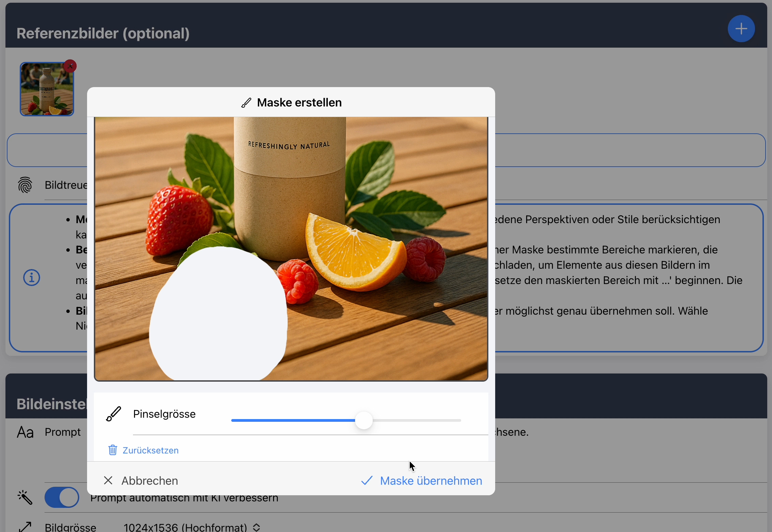This screenshot has height=532, width=772.
Task: Toggle Prompt automatisch mit KI verbessern switch
Action: click(x=62, y=497)
